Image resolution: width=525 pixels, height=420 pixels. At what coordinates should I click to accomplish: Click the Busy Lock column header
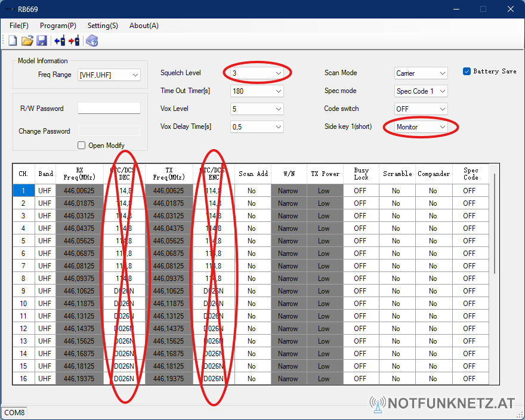click(361, 174)
